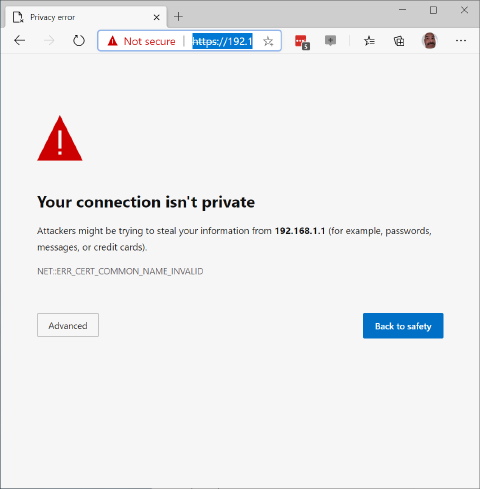This screenshot has height=489, width=480.
Task: Click the https://192.1 address bar field
Action: coord(222,41)
